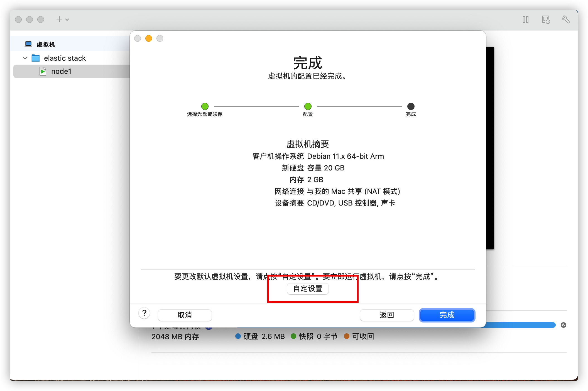
Task: Click '返回' to go back
Action: pos(389,314)
